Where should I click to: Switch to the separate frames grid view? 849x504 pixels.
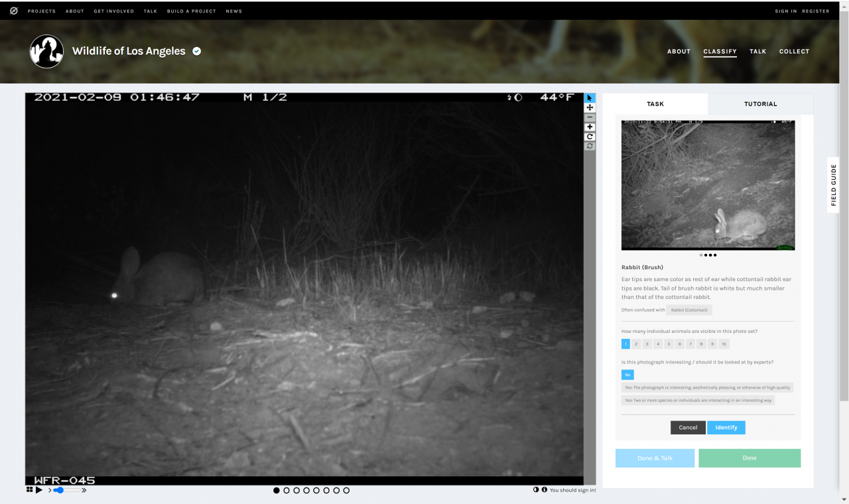pos(29,490)
